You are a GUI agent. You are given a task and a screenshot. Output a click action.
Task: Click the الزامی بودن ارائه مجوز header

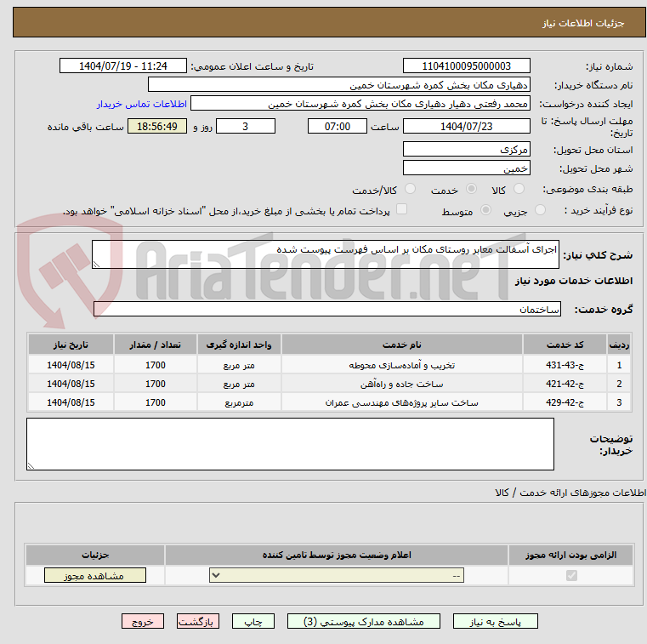(x=571, y=556)
